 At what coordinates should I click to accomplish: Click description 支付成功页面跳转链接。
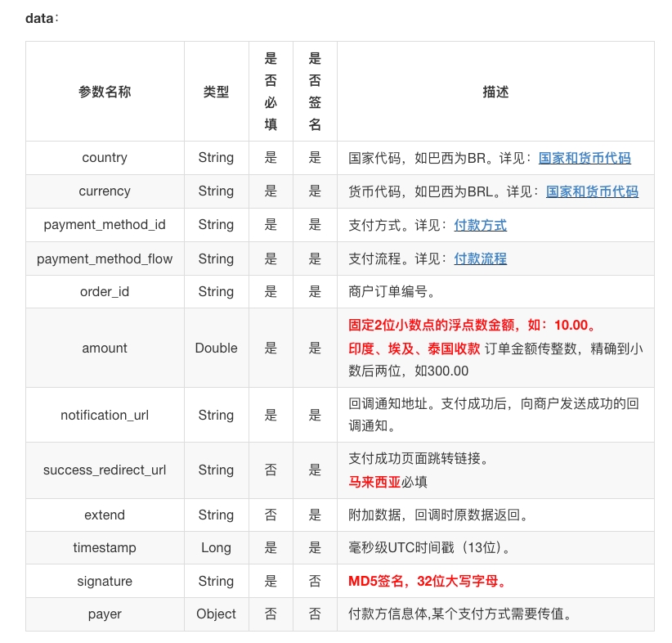pyautogui.click(x=419, y=459)
